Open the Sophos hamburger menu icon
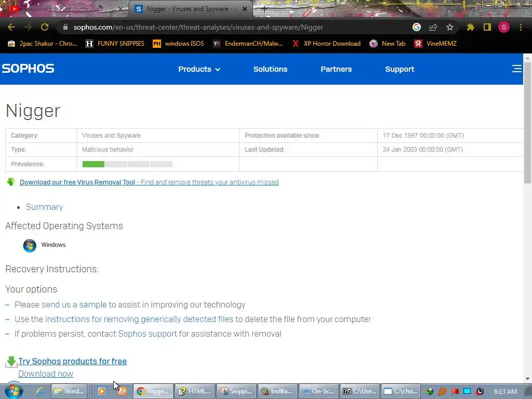 [517, 69]
